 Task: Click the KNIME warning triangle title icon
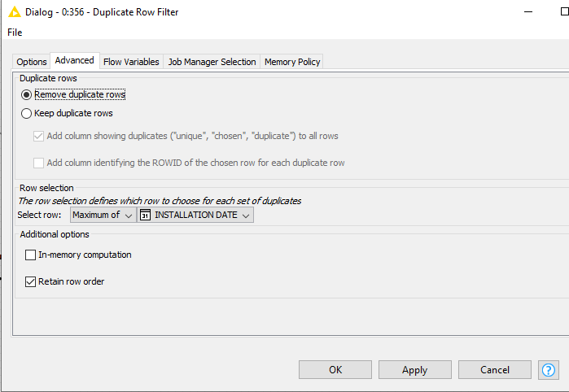[14, 12]
